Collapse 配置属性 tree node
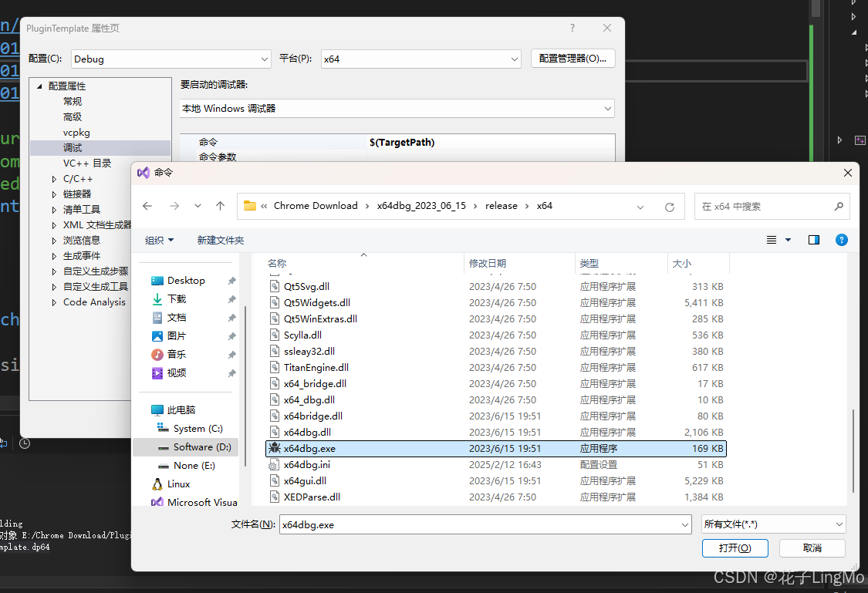This screenshot has width=868, height=593. pyautogui.click(x=39, y=86)
